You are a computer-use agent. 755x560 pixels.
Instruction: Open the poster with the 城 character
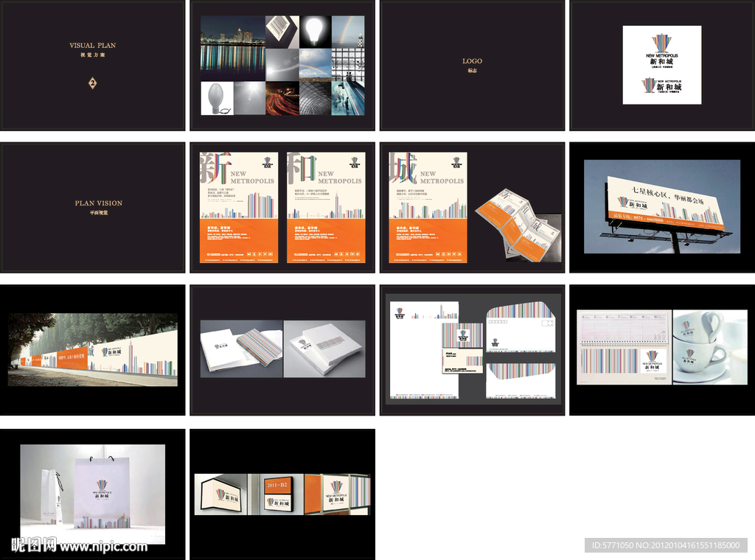click(x=428, y=207)
